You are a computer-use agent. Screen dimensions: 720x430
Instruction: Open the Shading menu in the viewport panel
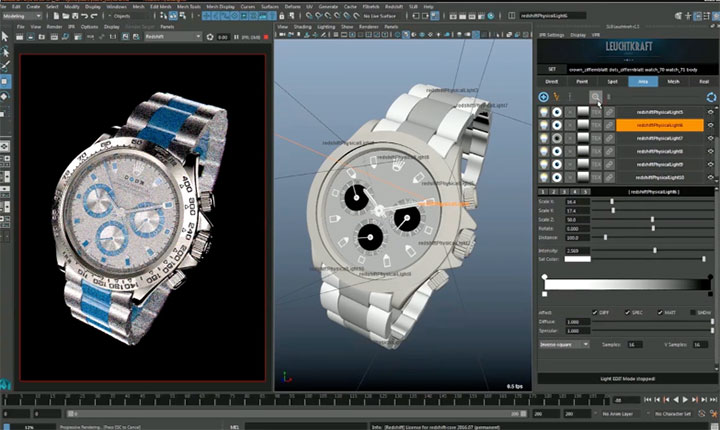pyautogui.click(x=303, y=27)
